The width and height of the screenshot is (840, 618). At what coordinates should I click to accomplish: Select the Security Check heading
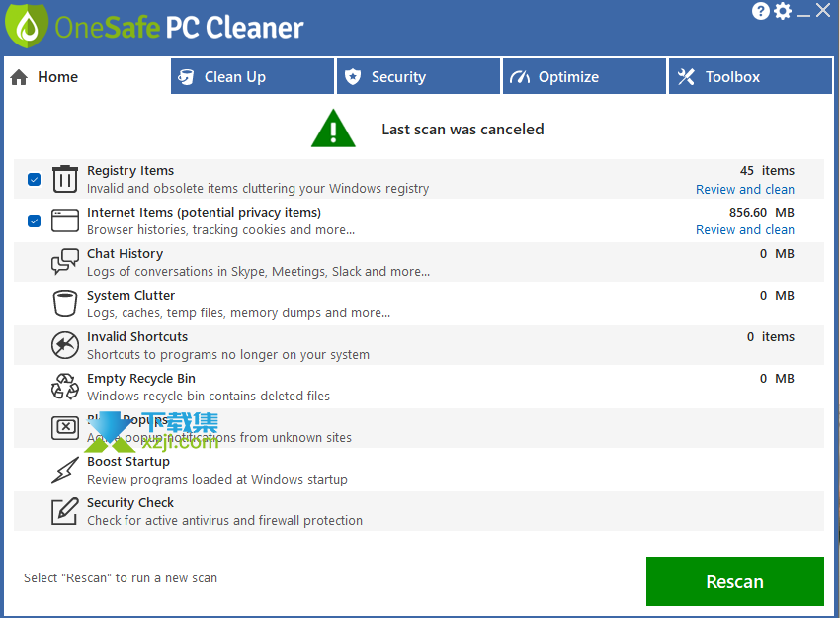tap(130, 502)
